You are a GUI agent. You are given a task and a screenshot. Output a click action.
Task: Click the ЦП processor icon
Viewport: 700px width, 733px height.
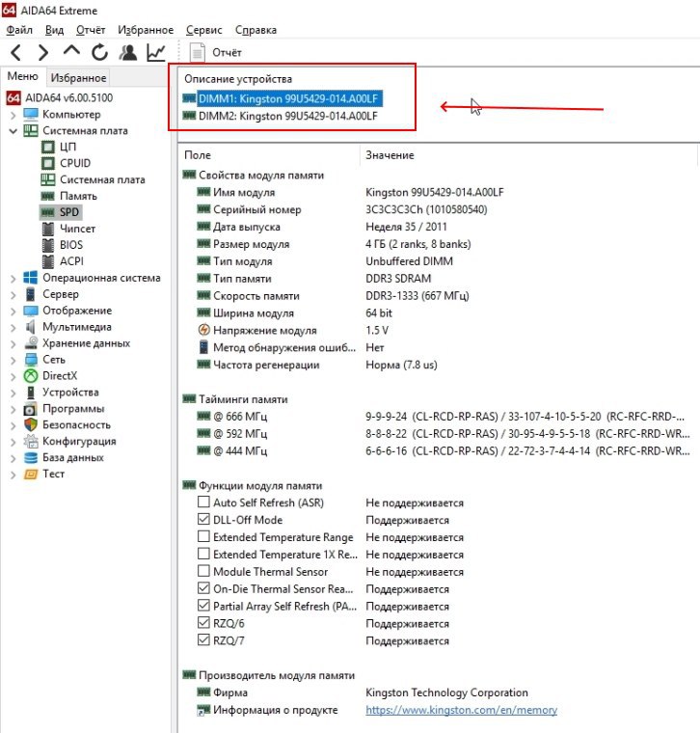(47, 147)
